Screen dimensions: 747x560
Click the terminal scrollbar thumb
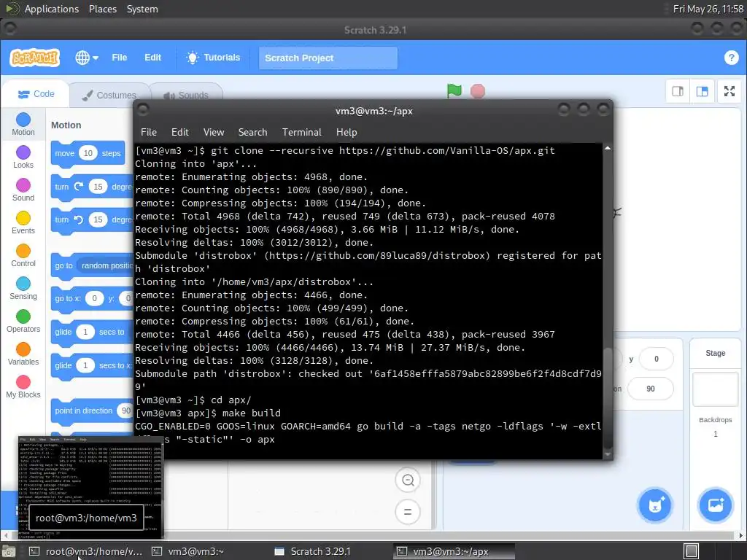pyautogui.click(x=608, y=397)
